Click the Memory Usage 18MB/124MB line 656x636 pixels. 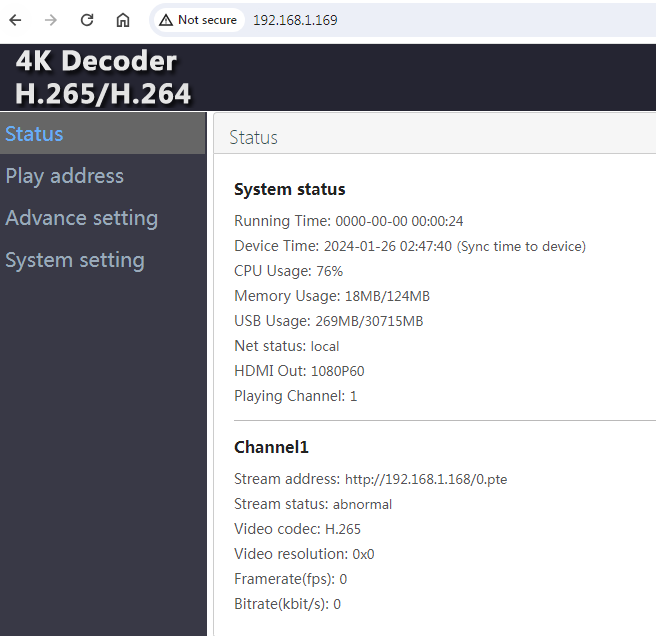click(332, 296)
